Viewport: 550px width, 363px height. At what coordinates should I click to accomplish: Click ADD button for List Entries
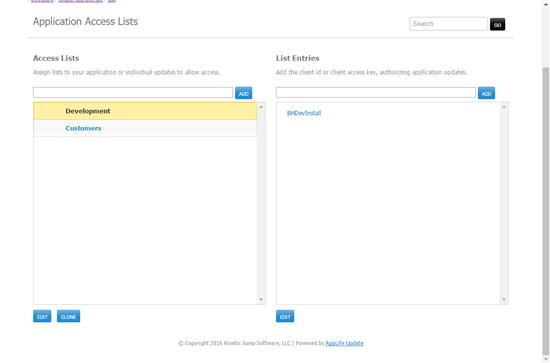486,93
